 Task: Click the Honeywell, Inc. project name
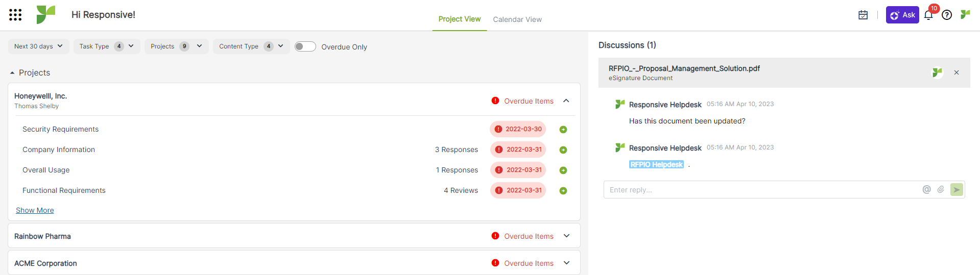click(x=41, y=96)
